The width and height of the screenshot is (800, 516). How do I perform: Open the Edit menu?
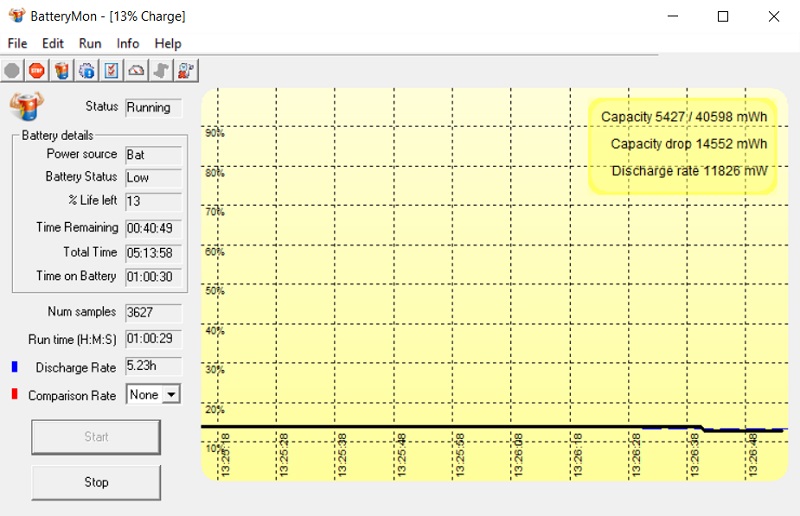point(53,43)
